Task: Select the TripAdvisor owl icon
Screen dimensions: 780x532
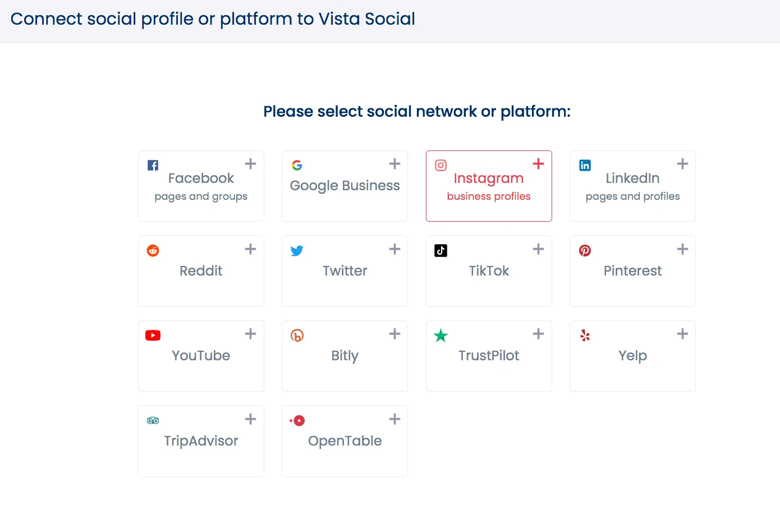Action: click(153, 420)
